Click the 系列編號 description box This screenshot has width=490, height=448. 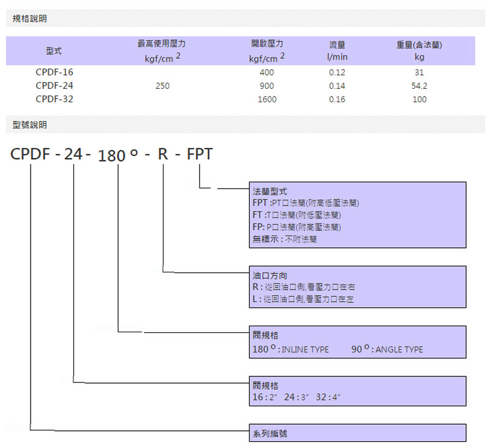click(358, 433)
